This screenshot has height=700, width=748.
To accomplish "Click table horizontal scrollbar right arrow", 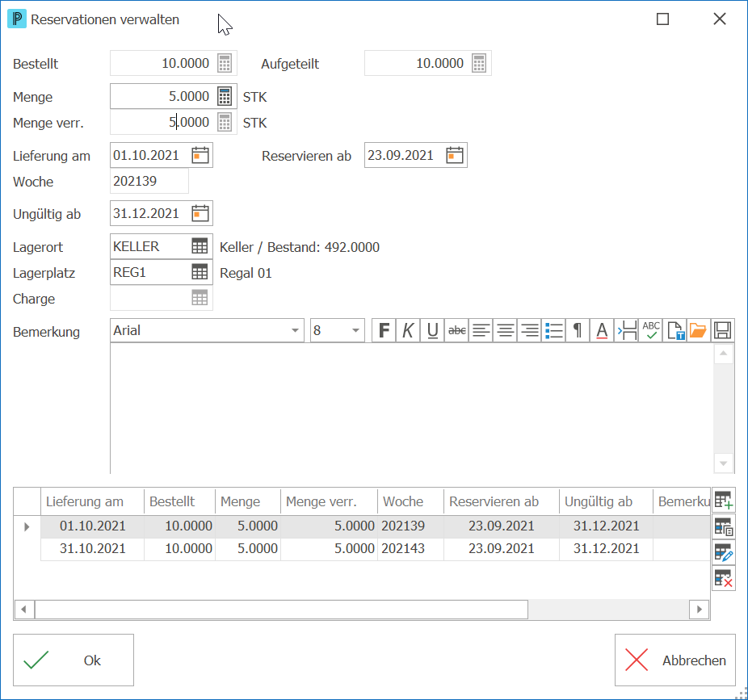I will pos(700,609).
